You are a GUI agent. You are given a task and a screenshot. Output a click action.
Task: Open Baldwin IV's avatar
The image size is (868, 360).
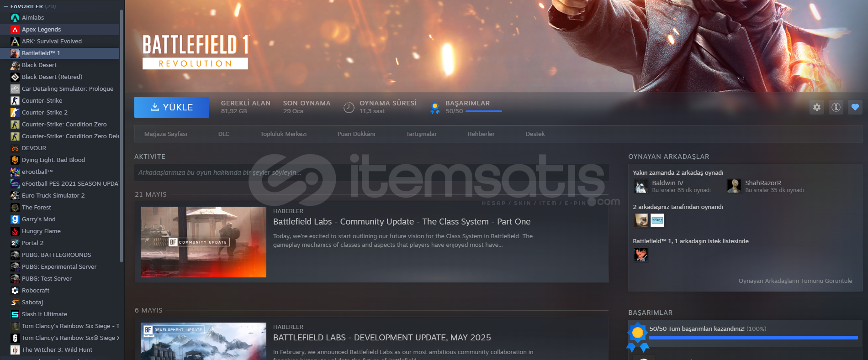point(641,186)
